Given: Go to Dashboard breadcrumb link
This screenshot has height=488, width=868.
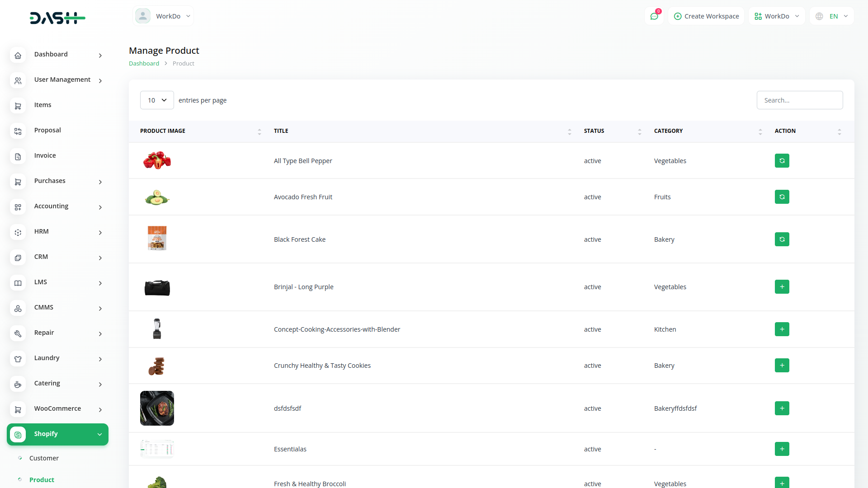Looking at the screenshot, I should coord(144,64).
